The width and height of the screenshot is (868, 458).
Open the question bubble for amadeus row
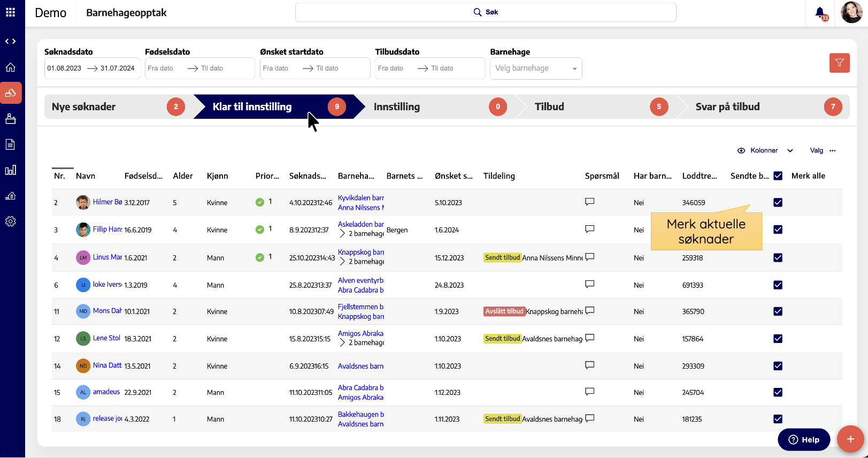pos(590,392)
